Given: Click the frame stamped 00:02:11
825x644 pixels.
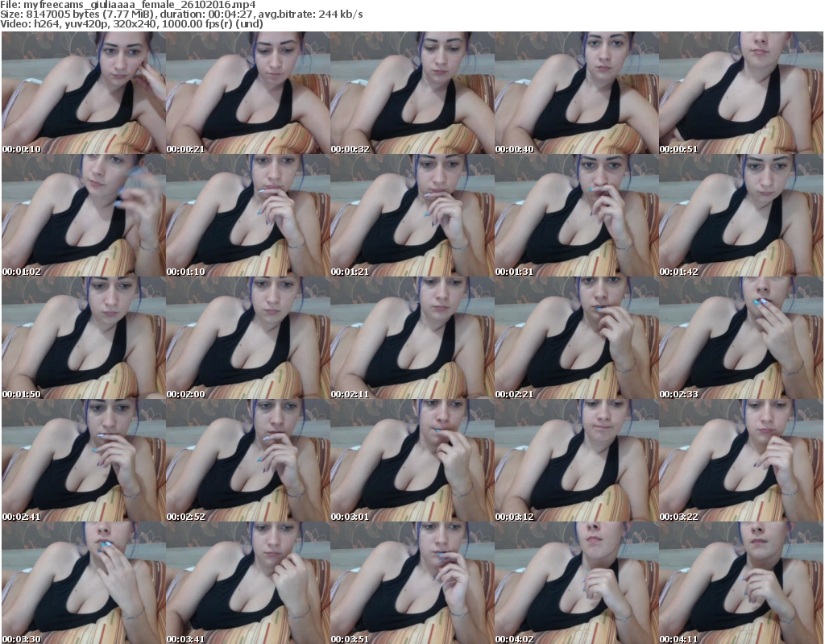Looking at the screenshot, I should [412, 338].
